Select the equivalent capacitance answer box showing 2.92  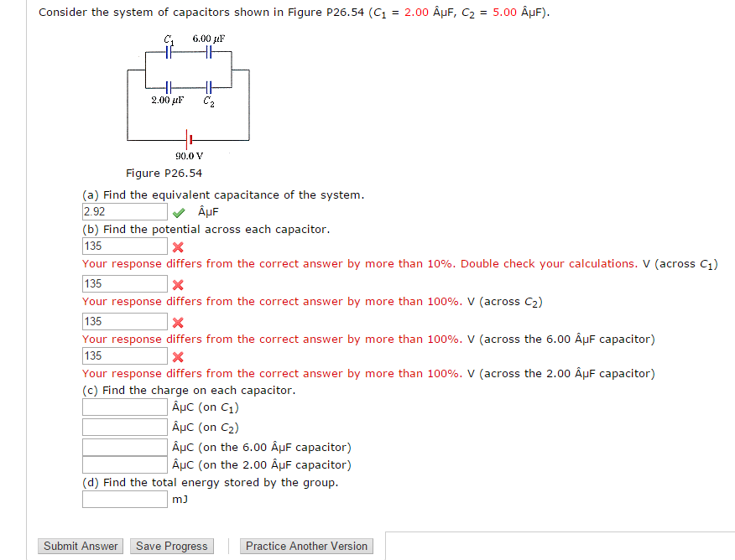[x=124, y=211]
